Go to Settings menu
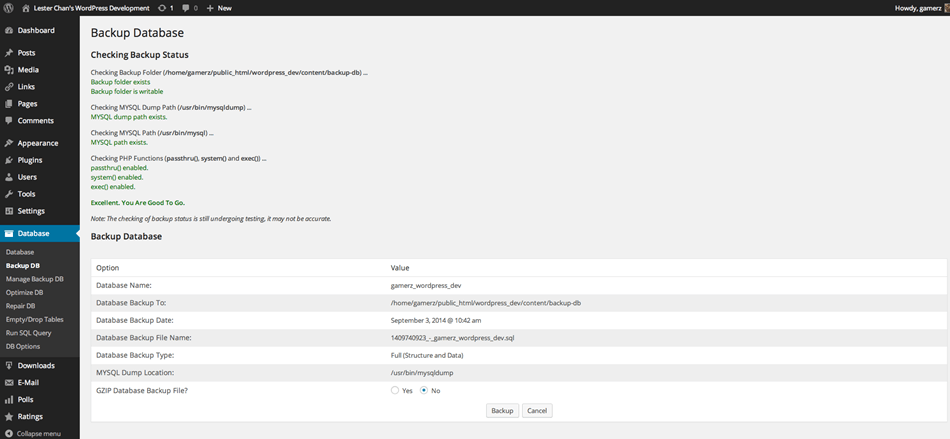Viewport: 950px width, 439px height. pos(32,211)
